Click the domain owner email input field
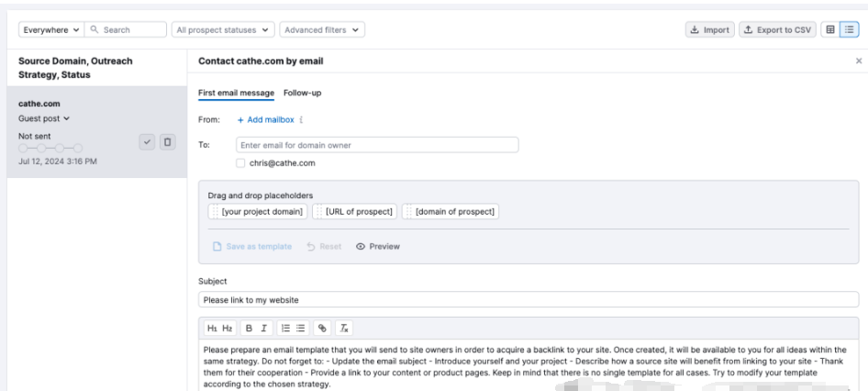868x391 pixels. coord(376,145)
